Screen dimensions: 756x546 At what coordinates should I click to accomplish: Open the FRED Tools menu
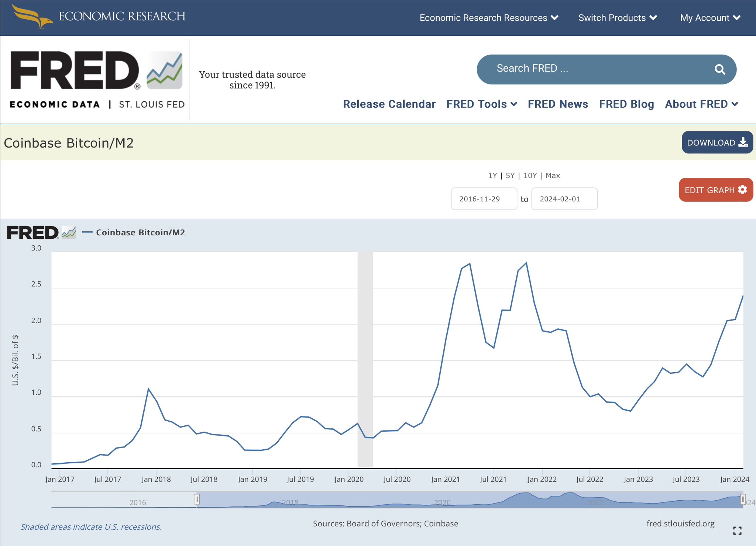[x=481, y=104]
